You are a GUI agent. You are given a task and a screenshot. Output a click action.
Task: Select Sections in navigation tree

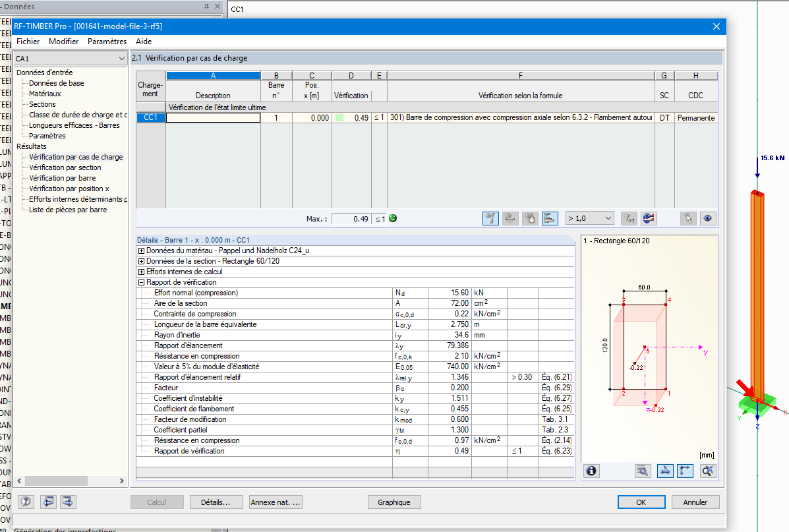point(42,104)
